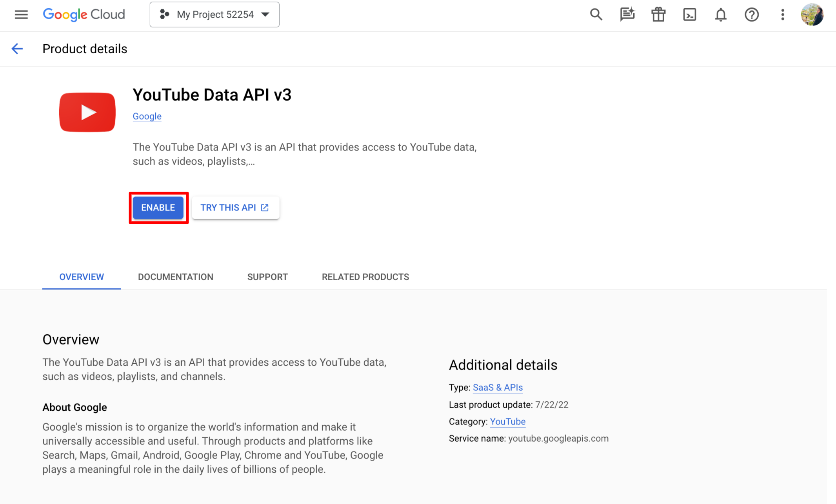836x504 pixels.
Task: Open the SaaS & APIs type link
Action: point(498,388)
